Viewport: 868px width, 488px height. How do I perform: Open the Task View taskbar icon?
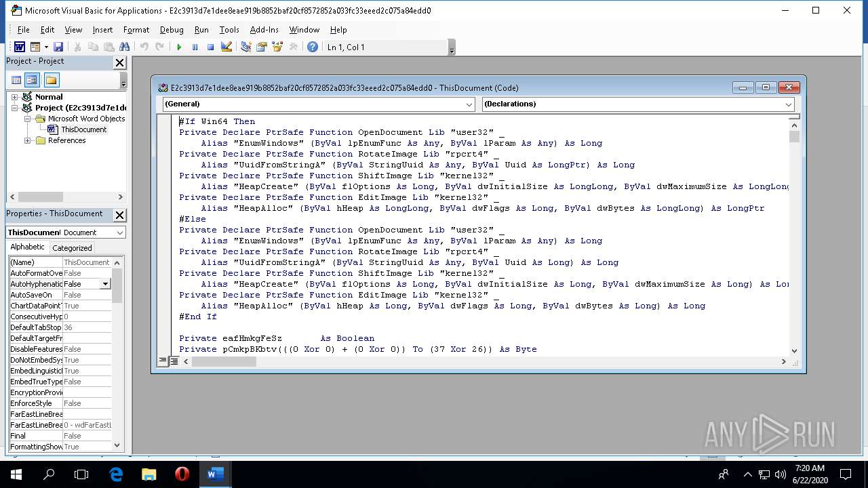click(x=81, y=474)
